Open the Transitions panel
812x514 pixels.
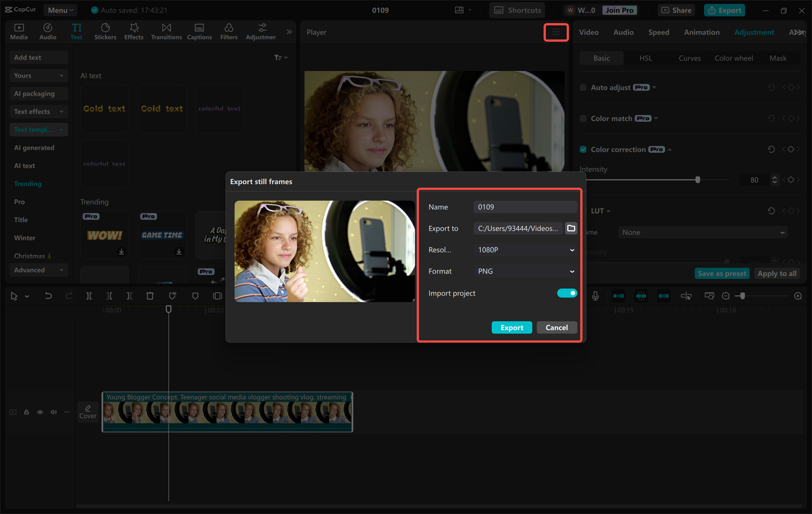point(166,30)
